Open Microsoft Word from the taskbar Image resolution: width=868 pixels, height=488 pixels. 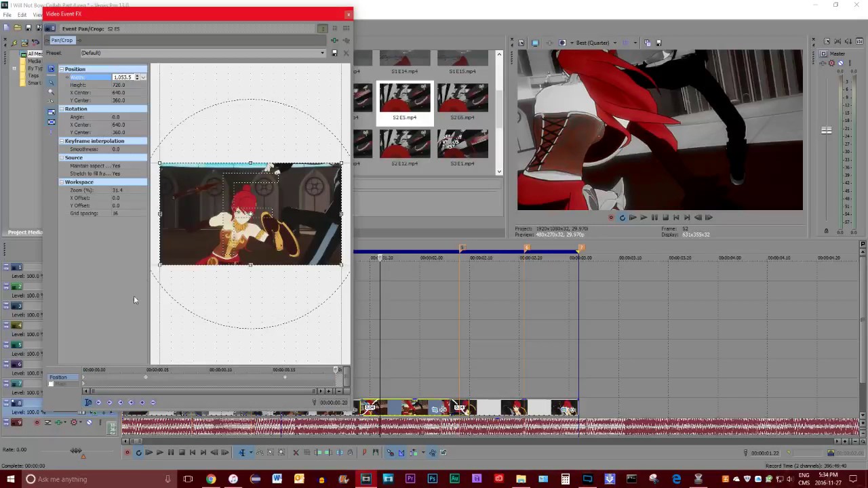(277, 479)
